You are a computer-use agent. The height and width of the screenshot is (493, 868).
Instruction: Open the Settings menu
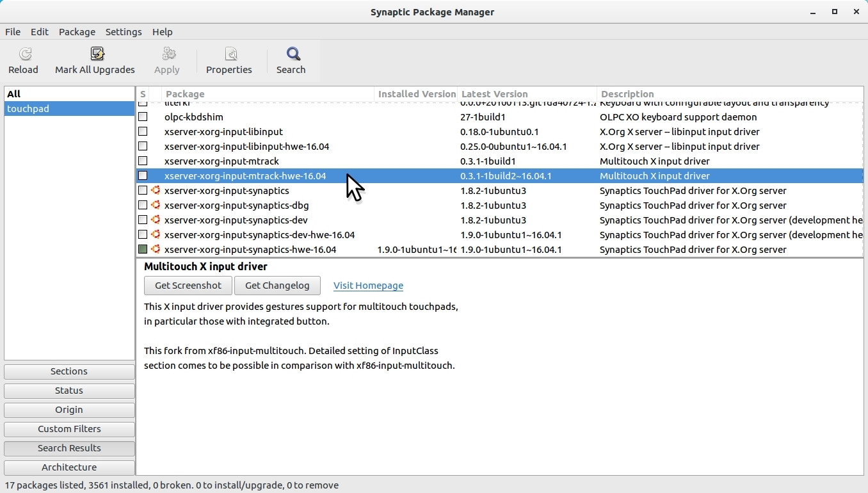[124, 32]
